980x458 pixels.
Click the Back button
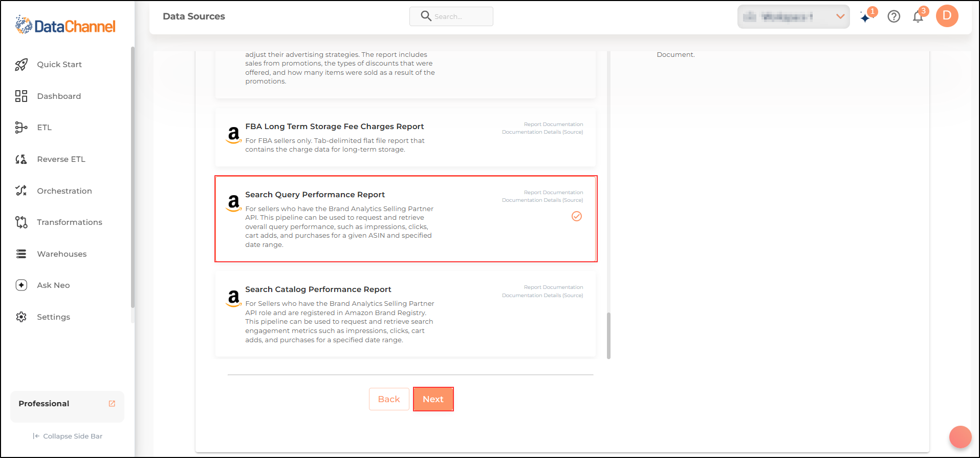pyautogui.click(x=389, y=399)
